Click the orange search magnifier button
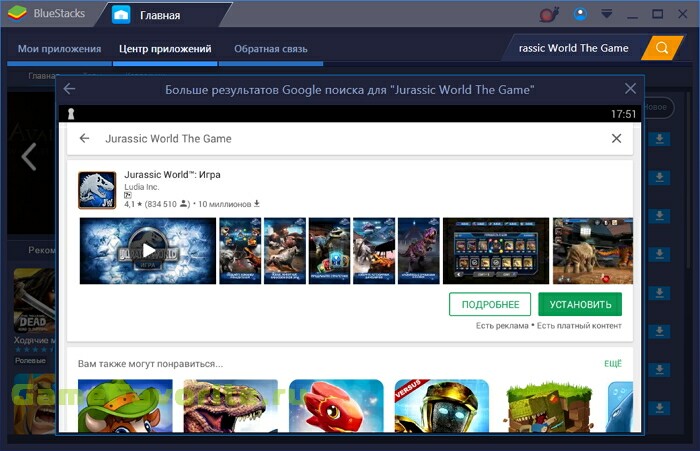 (662, 48)
